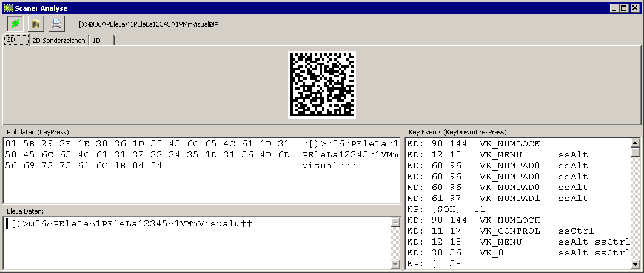Open the 2D-Sonderzeichen tab

[59, 41]
